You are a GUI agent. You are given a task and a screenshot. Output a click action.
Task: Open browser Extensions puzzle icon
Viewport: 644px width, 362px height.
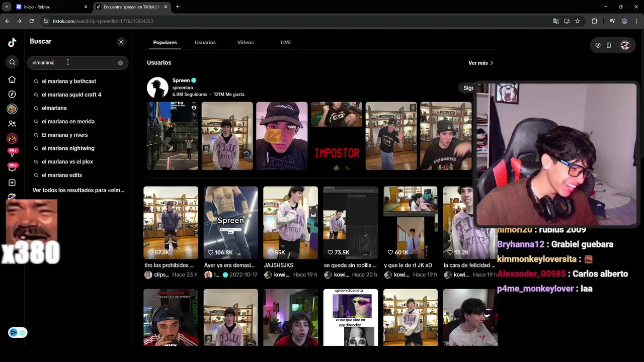pyautogui.click(x=594, y=21)
